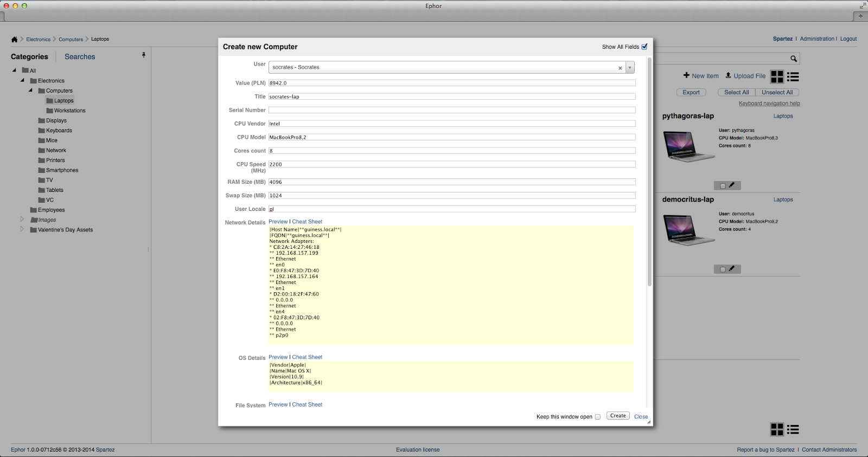Toggle fullscreen with the window arrows icon
Screen dimensions: 868x457
[863, 6]
